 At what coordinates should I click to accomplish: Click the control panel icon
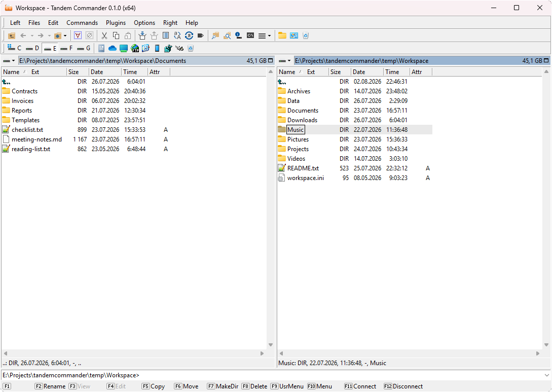294,35
